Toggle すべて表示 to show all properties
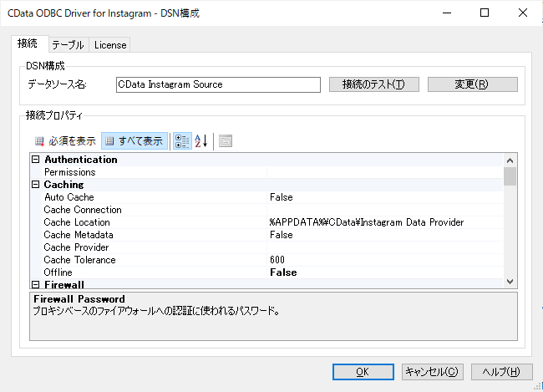 pos(134,141)
